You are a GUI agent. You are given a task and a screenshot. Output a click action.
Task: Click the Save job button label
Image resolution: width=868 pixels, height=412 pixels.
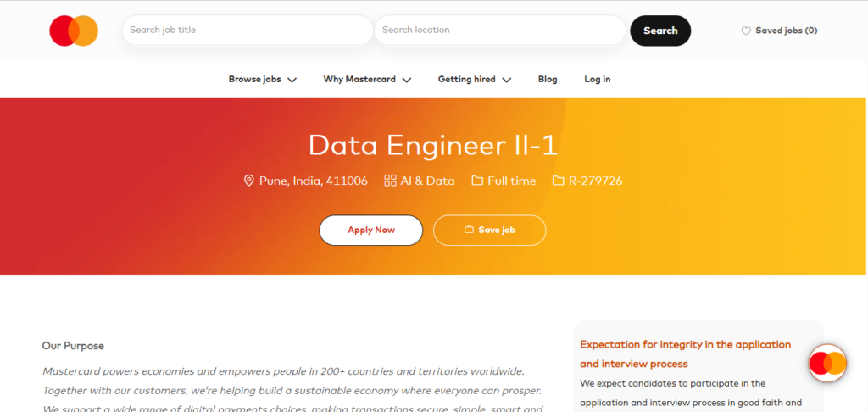497,230
